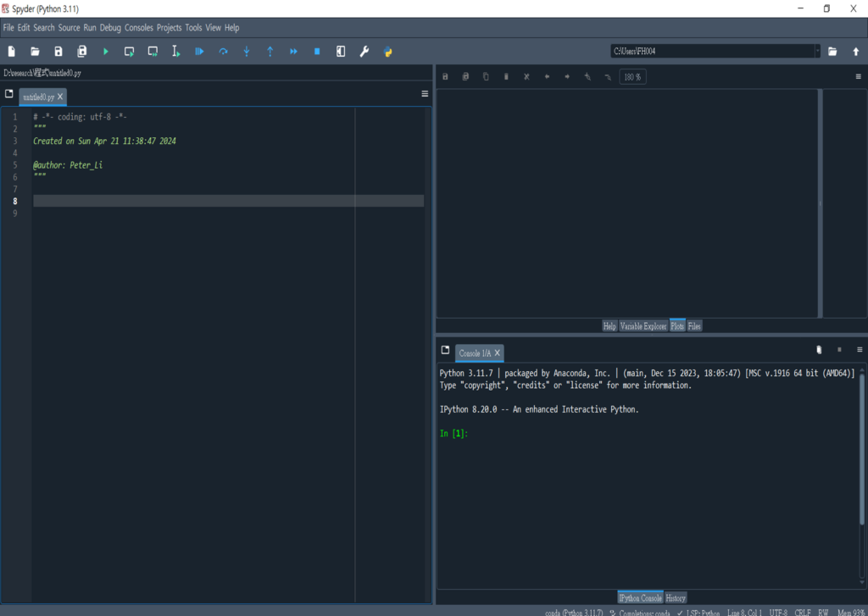Browse for a working directory folder
The image size is (868, 616).
(832, 52)
